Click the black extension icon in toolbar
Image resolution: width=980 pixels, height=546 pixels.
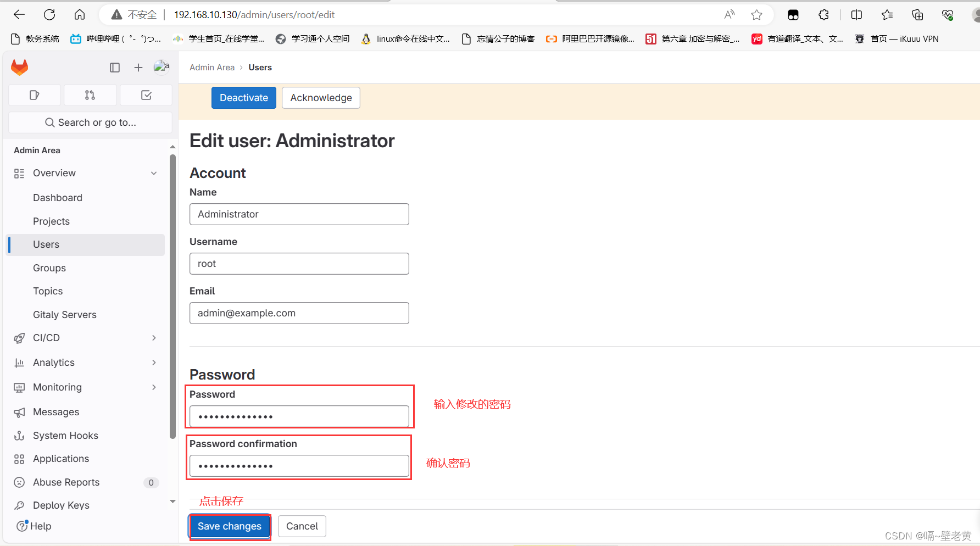coord(793,15)
